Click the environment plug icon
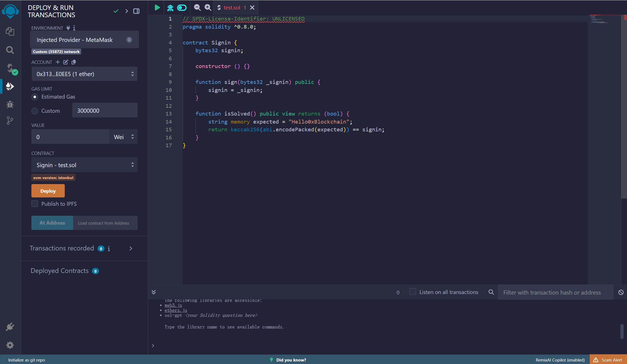The image size is (627, 364). point(68,28)
